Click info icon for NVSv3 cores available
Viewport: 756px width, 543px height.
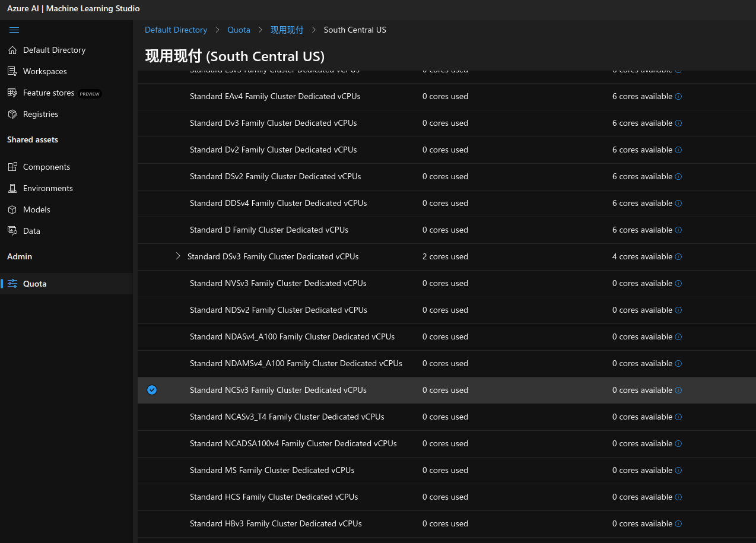pyautogui.click(x=678, y=283)
